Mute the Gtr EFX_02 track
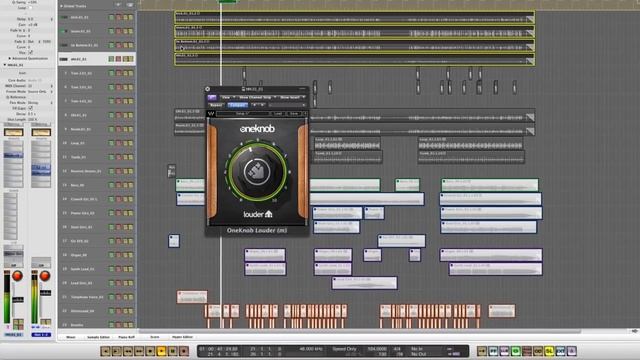The width and height of the screenshot is (640, 360). coord(125,241)
